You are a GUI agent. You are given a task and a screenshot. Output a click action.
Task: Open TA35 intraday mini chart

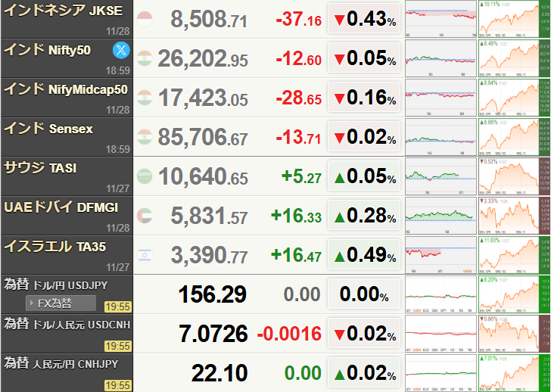(440, 255)
